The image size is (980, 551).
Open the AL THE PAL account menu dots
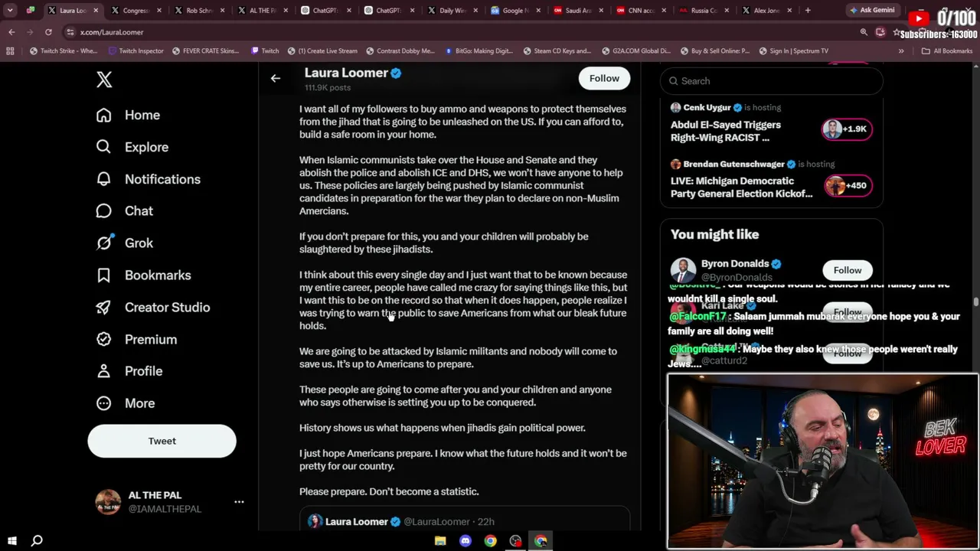(239, 502)
